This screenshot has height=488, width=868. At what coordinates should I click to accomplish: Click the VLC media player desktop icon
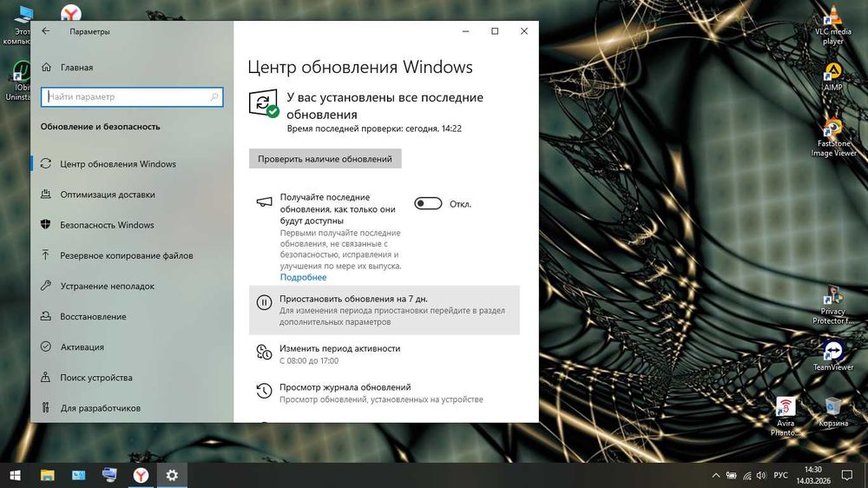[x=832, y=25]
